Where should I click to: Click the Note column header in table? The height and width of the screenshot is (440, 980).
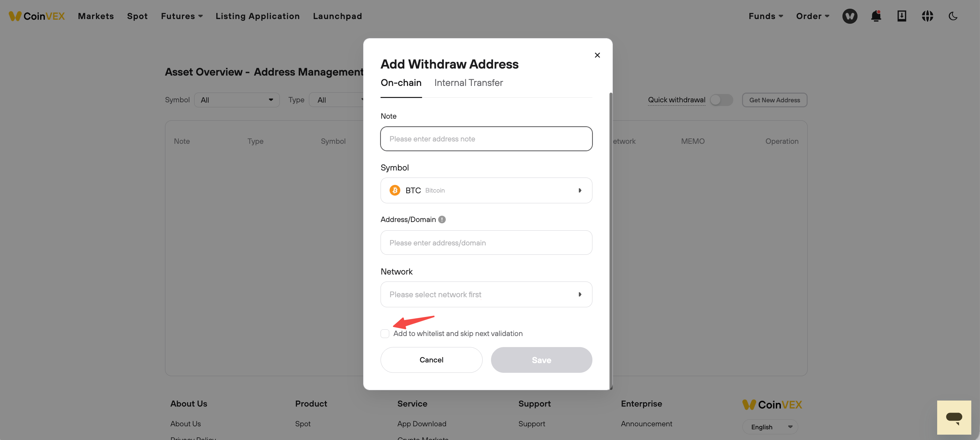pyautogui.click(x=182, y=141)
